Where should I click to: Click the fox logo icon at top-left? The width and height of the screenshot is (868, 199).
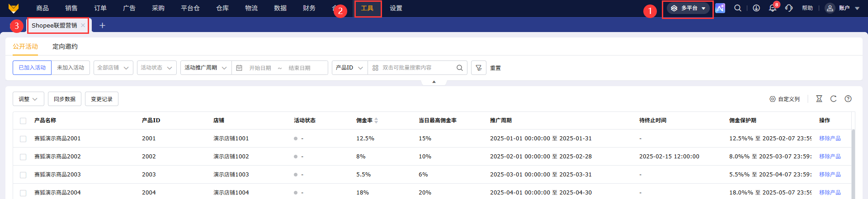pos(14,8)
